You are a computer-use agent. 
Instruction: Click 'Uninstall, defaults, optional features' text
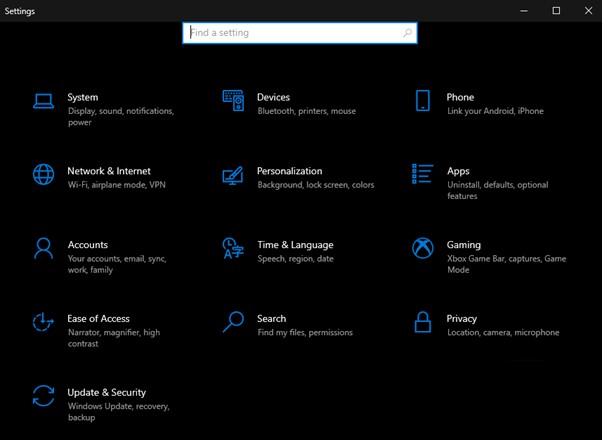[498, 190]
